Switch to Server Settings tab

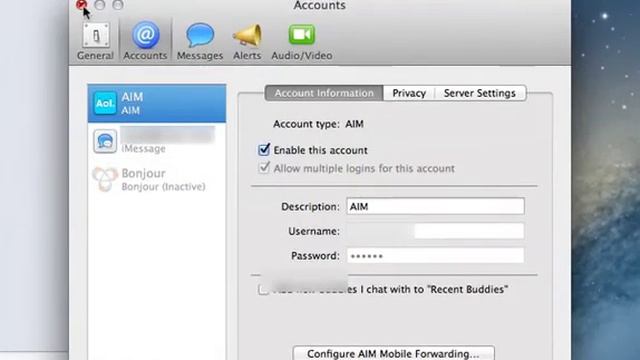pos(480,93)
